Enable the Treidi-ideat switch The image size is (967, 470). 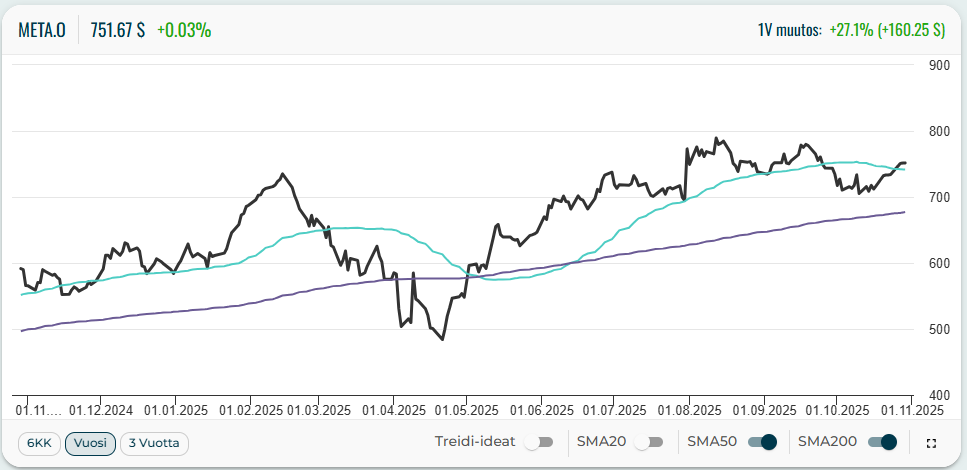539,442
